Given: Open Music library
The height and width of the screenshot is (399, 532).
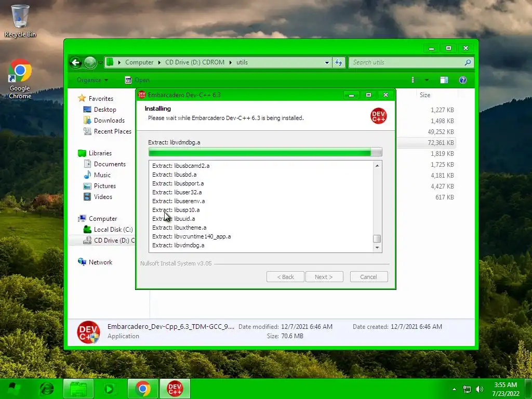Looking at the screenshot, I should point(102,175).
